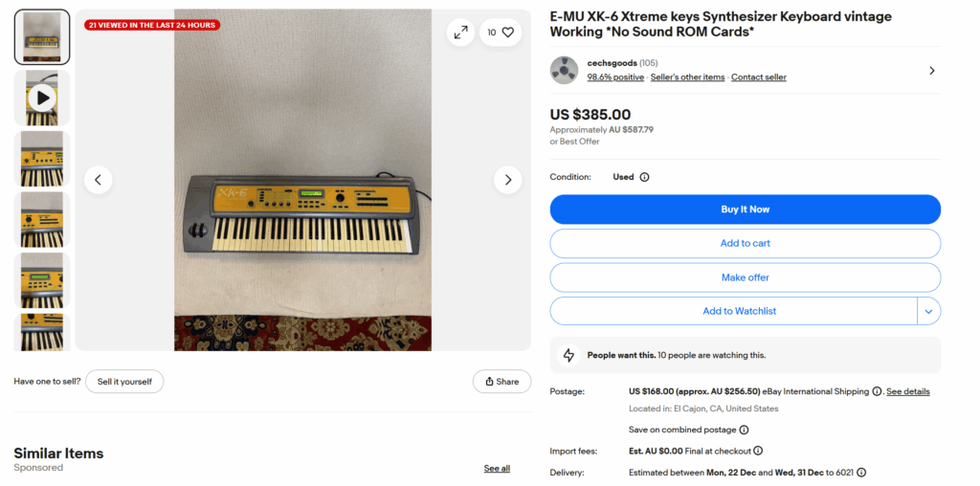This screenshot has height=486, width=980.
Task: Open See details postage link
Action: coord(907,391)
